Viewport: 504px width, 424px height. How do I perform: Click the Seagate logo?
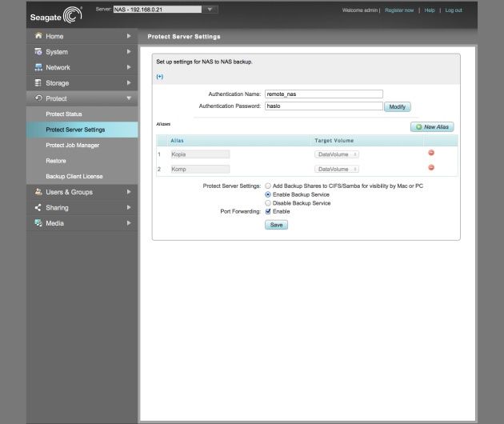pos(56,15)
